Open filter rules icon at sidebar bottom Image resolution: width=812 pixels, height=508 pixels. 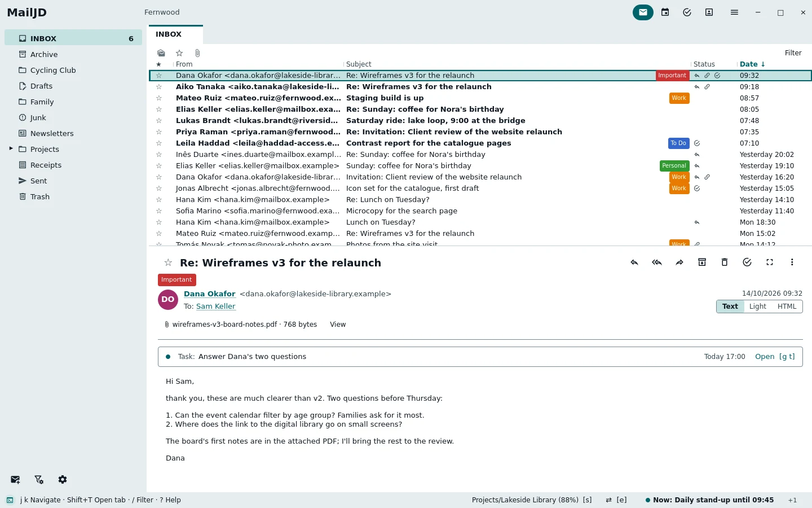point(39,480)
